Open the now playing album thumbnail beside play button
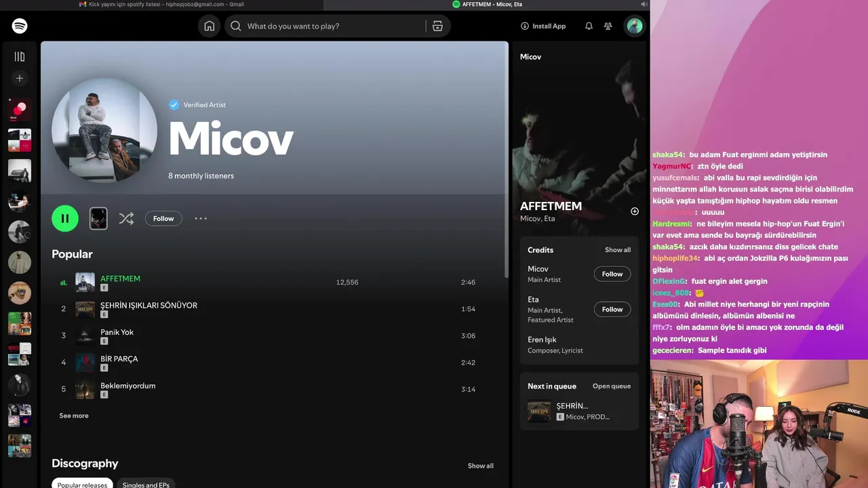868x488 pixels. click(x=98, y=218)
